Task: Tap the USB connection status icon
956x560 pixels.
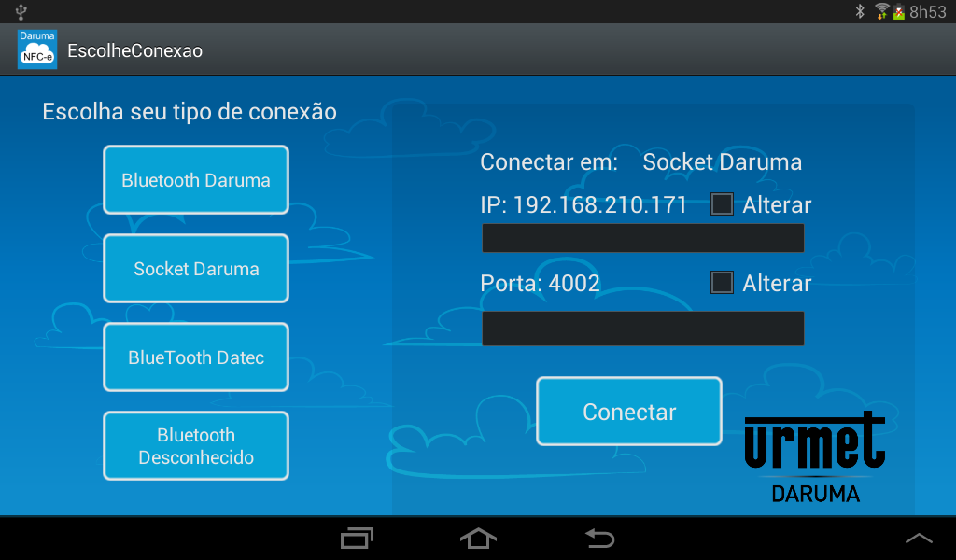Action: coord(21,11)
